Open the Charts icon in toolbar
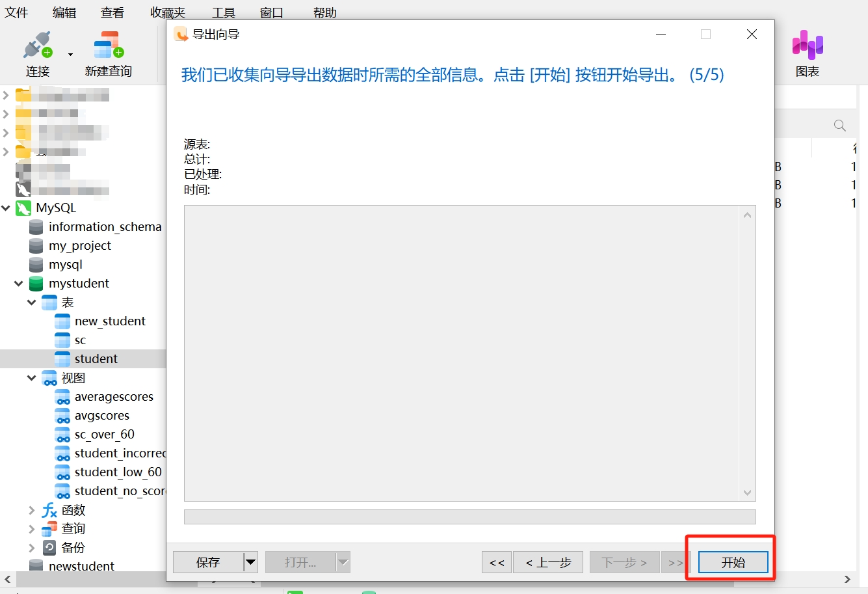The width and height of the screenshot is (868, 594). click(x=808, y=46)
